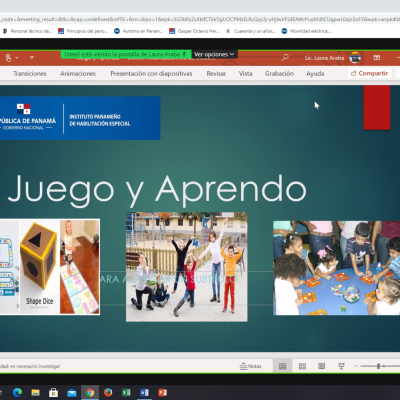Image resolution: width=400 pixels, height=400 pixels.
Task: Expand Customize Quick Access Toolbar arrow
Action: (32, 58)
